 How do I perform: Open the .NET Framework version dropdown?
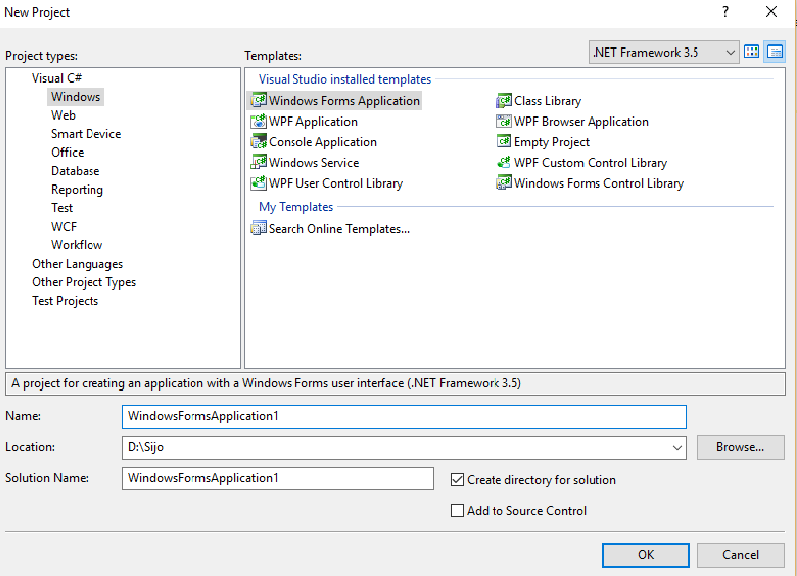(728, 52)
